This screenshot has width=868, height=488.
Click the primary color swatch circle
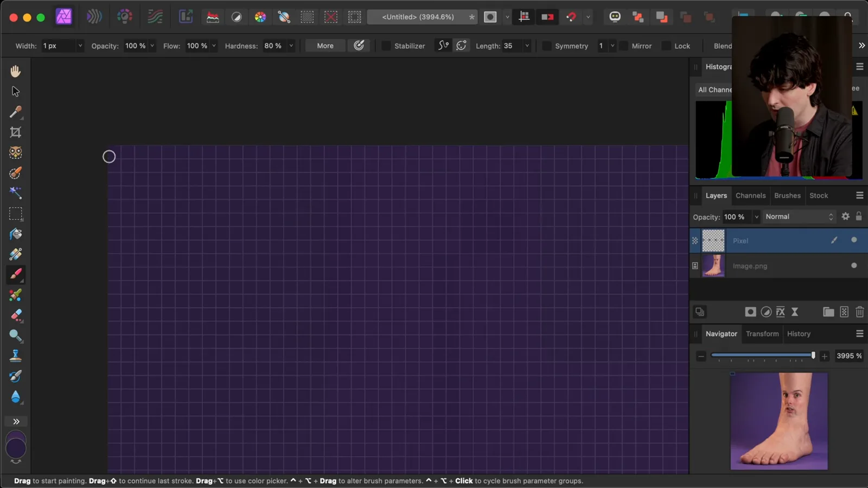[16, 448]
